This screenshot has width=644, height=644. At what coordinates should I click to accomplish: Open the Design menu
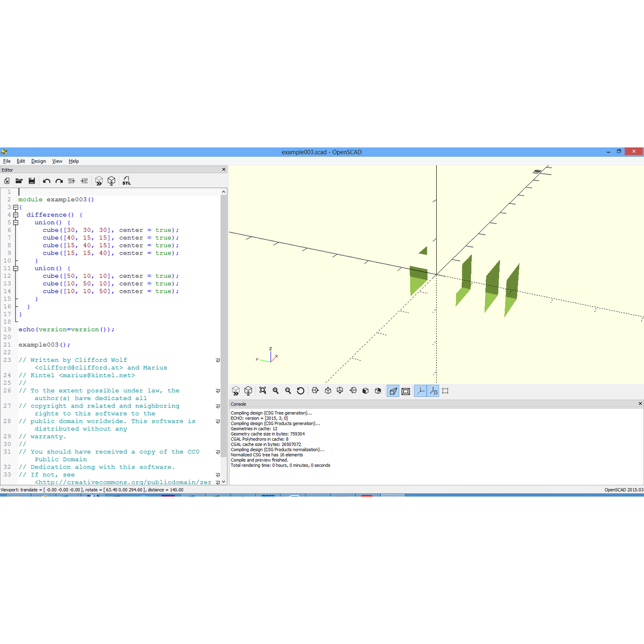coord(38,161)
